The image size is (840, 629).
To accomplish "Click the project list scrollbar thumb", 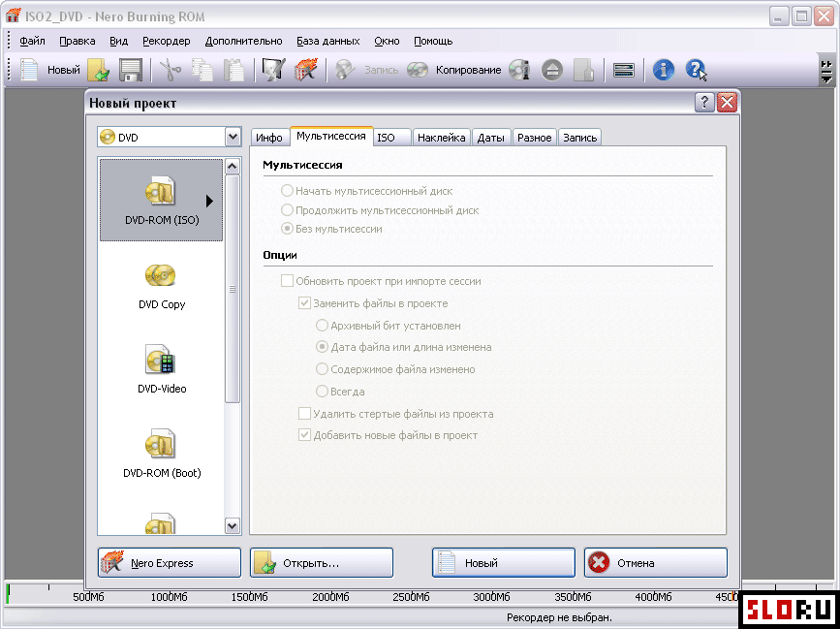I will pos(232,289).
